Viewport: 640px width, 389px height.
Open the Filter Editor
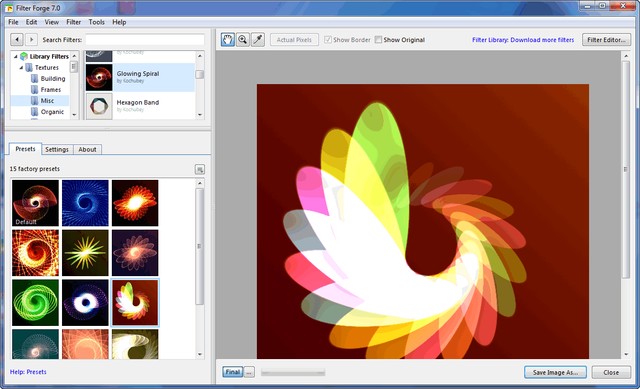(x=606, y=40)
